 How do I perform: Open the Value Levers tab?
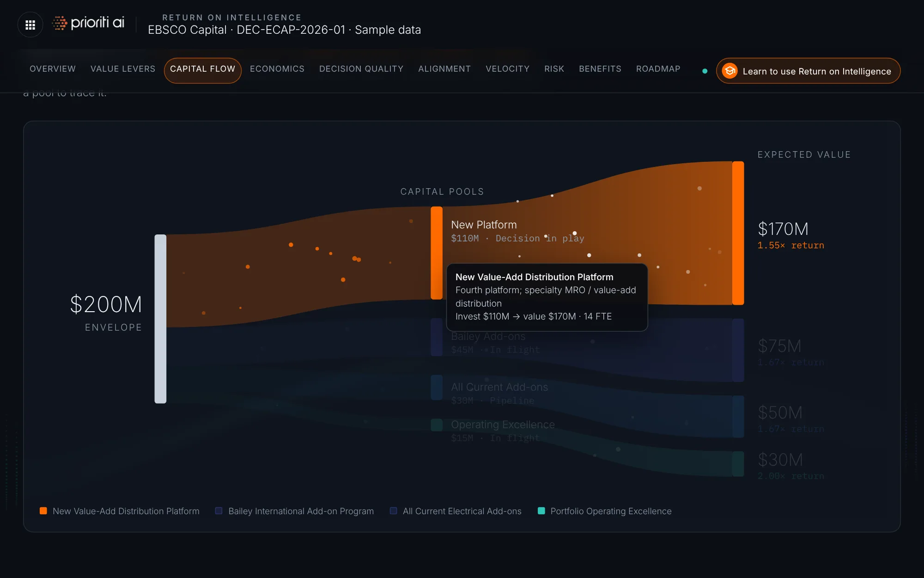point(123,69)
